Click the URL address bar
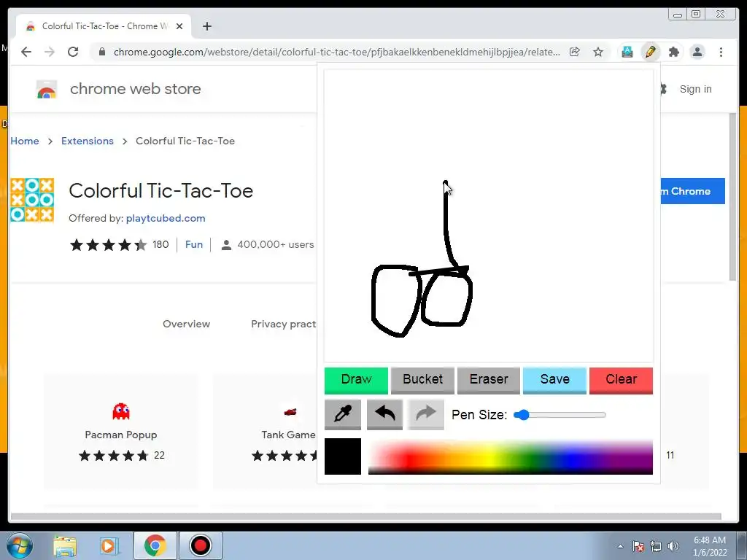Screen dimensions: 747x560 (336, 52)
